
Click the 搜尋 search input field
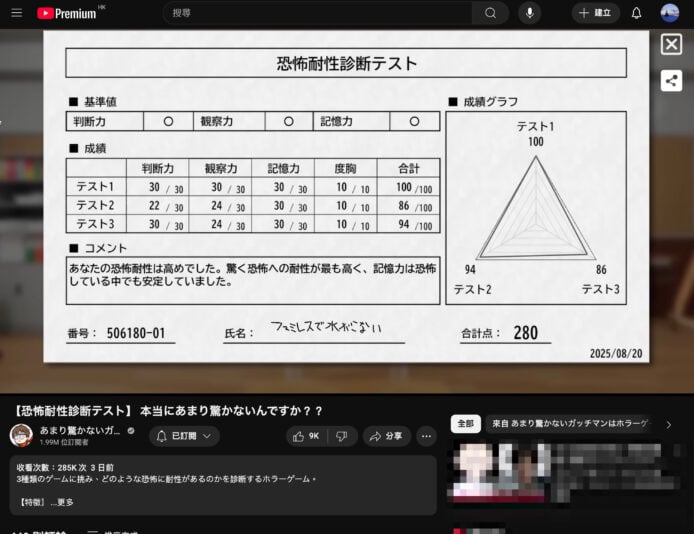click(317, 13)
